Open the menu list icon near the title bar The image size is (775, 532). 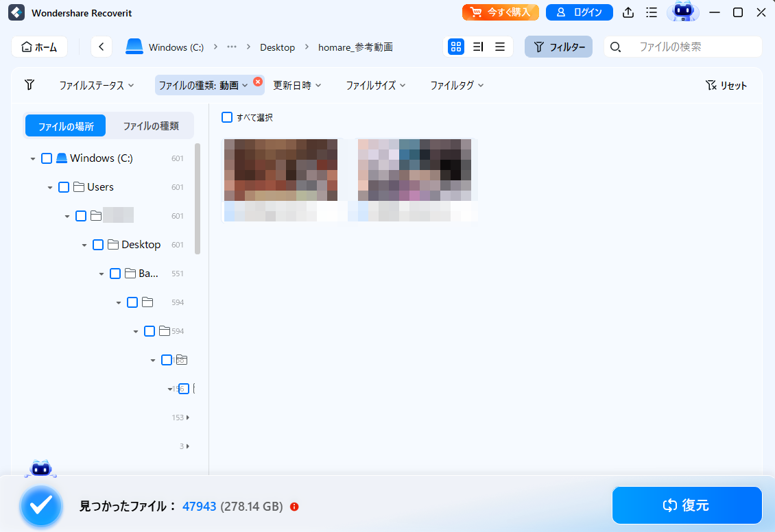pyautogui.click(x=651, y=12)
